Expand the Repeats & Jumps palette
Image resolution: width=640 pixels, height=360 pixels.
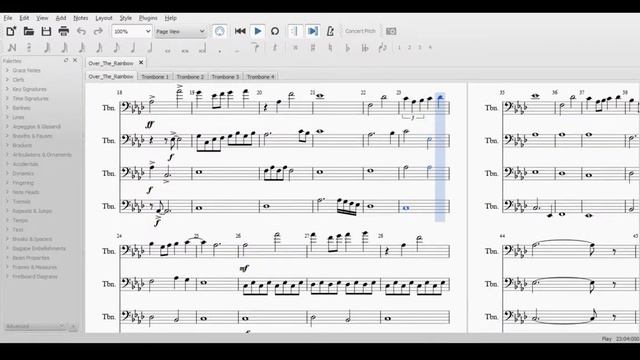[x=32, y=211]
